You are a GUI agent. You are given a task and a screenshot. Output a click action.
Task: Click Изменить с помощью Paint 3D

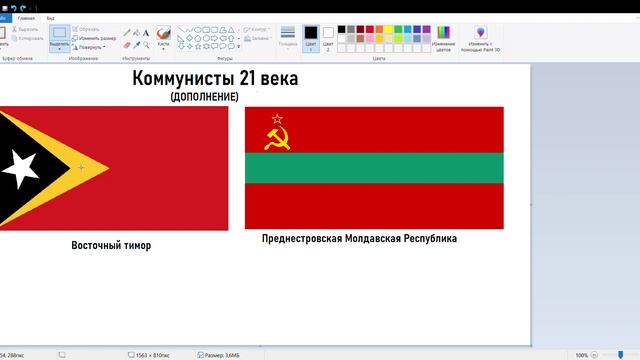point(480,39)
